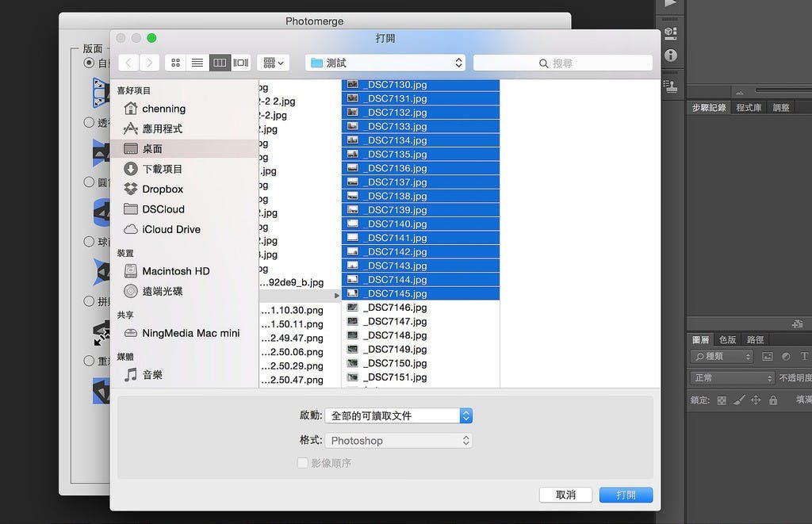Switch file browser to icon view
This screenshot has width=812, height=524.
175,63
